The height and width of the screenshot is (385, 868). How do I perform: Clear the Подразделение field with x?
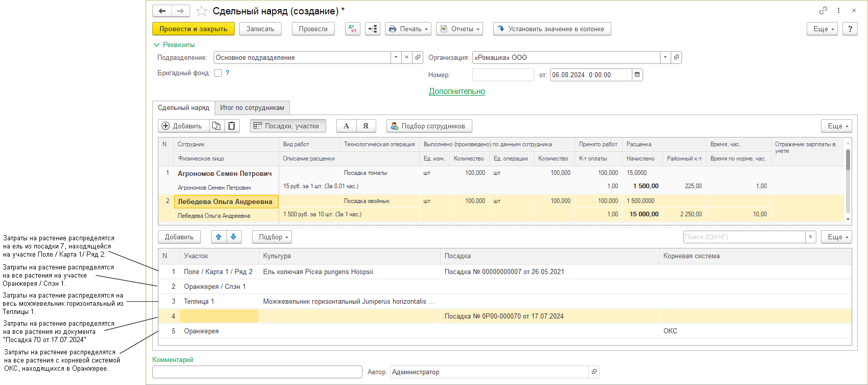[x=406, y=57]
